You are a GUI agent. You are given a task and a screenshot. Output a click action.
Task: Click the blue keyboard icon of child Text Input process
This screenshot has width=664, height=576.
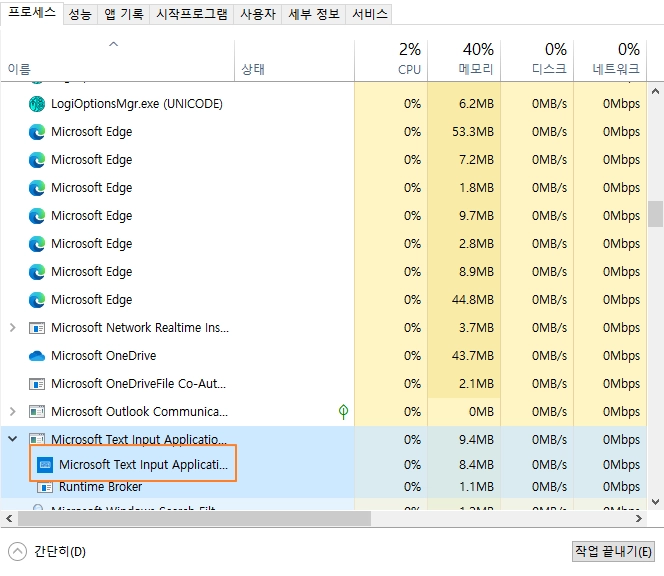(x=45, y=465)
